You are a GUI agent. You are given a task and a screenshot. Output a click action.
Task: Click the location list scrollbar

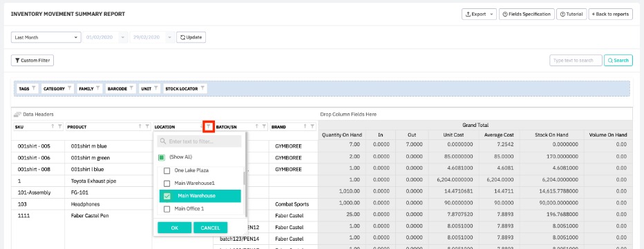click(x=245, y=179)
